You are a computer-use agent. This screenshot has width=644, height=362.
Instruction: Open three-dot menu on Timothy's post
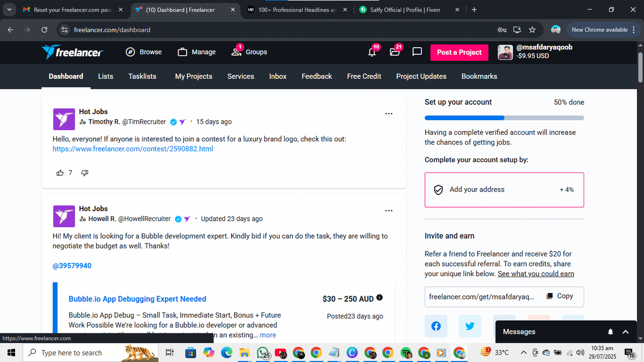pos(389,114)
